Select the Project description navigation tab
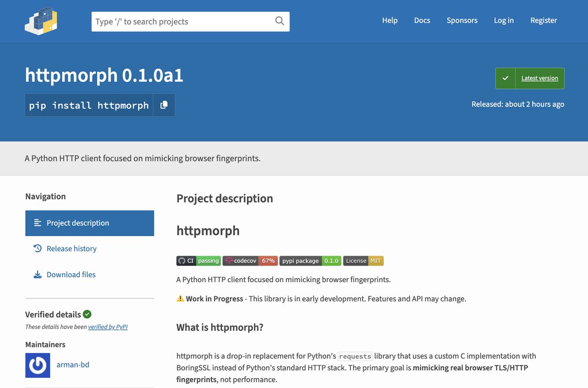 pyautogui.click(x=90, y=223)
